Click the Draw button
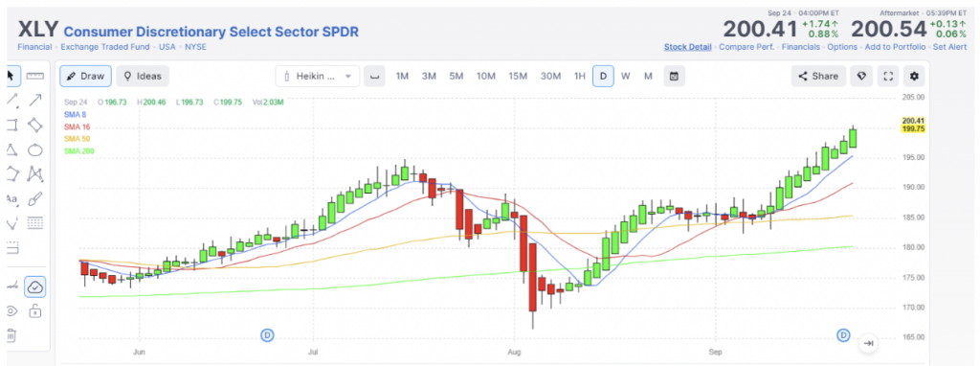The width and height of the screenshot is (980, 366). click(85, 76)
